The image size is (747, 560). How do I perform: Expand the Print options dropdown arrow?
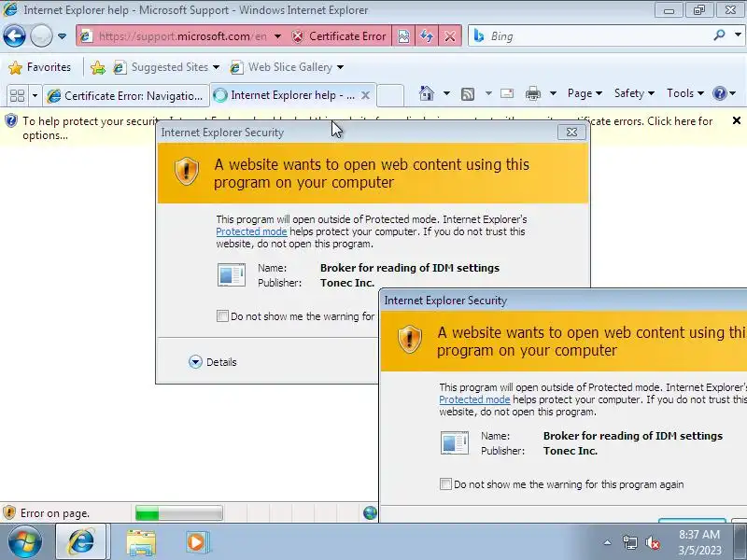click(553, 93)
